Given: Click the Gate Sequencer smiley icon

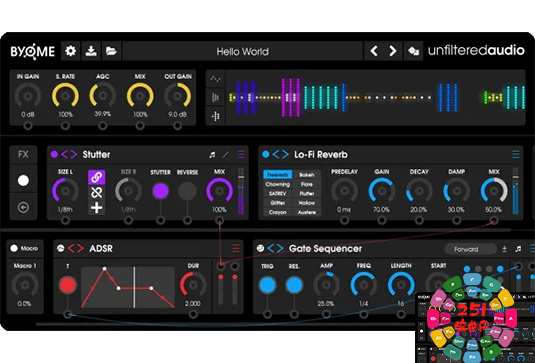Looking at the screenshot, I should tap(260, 248).
